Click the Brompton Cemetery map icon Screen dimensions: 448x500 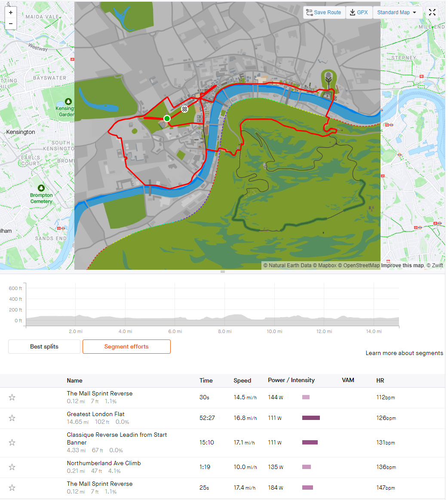(41, 188)
